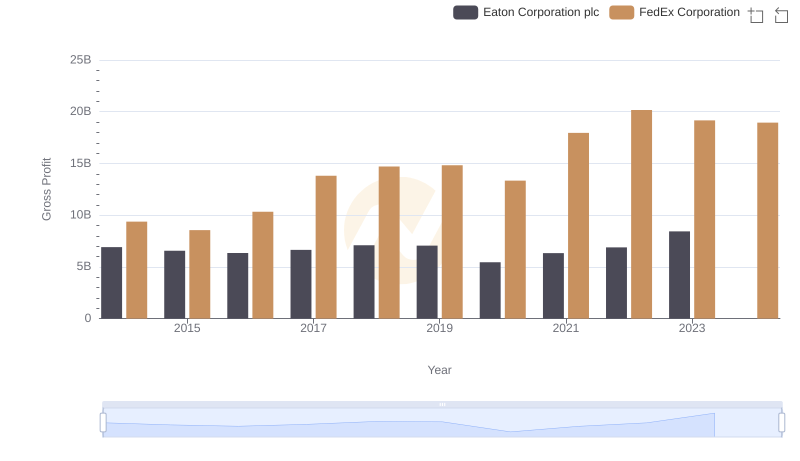This screenshot has width=800, height=461.
Task: Click the 25B y-axis label
Action: [x=81, y=60]
